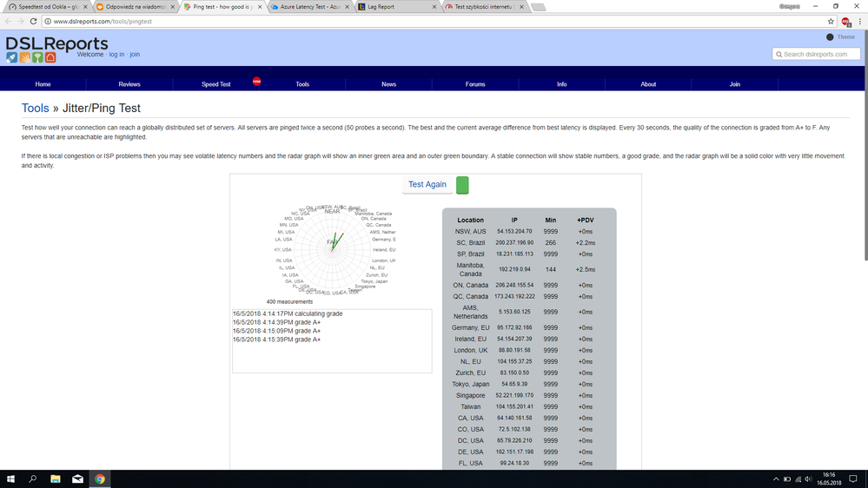Open Chrome's three-dot menu

click(859, 21)
